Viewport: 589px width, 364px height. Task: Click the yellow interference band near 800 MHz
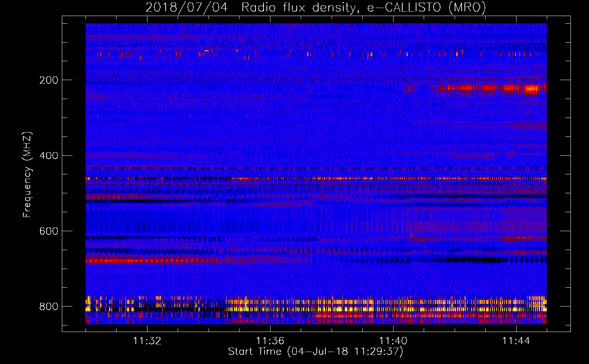coord(316,309)
